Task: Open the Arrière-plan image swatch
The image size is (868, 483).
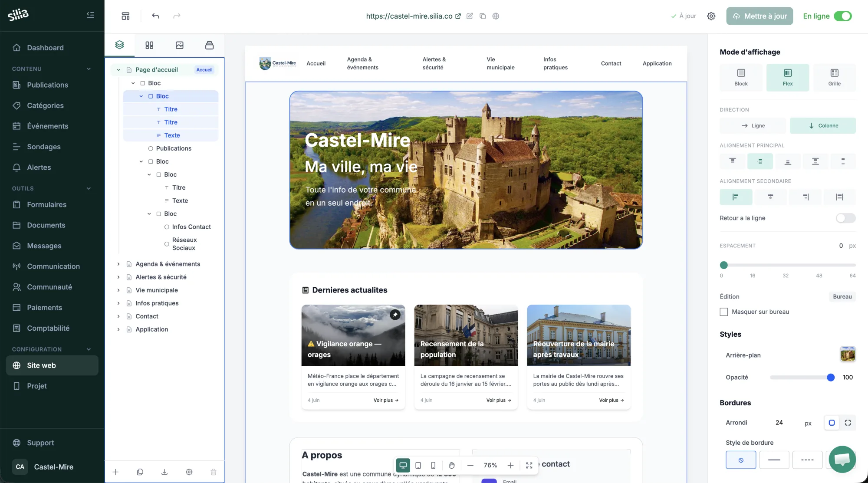Action: 848,355
